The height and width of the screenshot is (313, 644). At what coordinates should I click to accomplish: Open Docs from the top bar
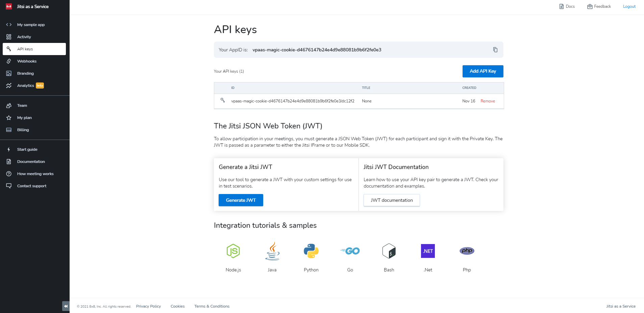click(567, 6)
